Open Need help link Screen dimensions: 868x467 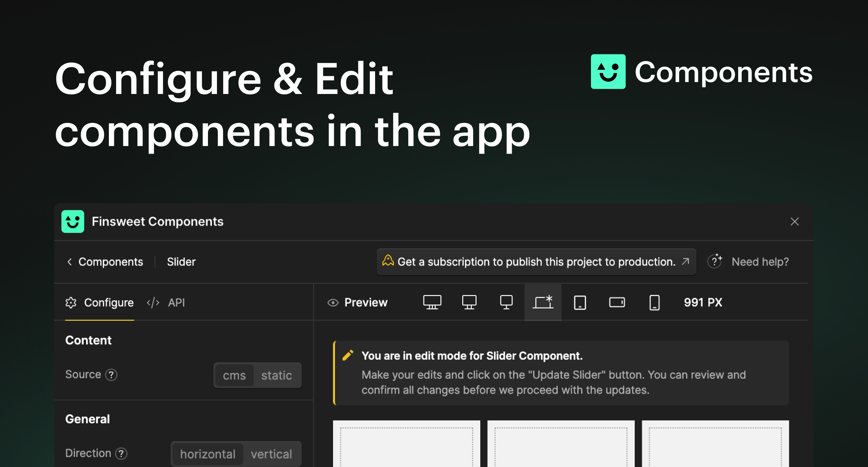760,262
